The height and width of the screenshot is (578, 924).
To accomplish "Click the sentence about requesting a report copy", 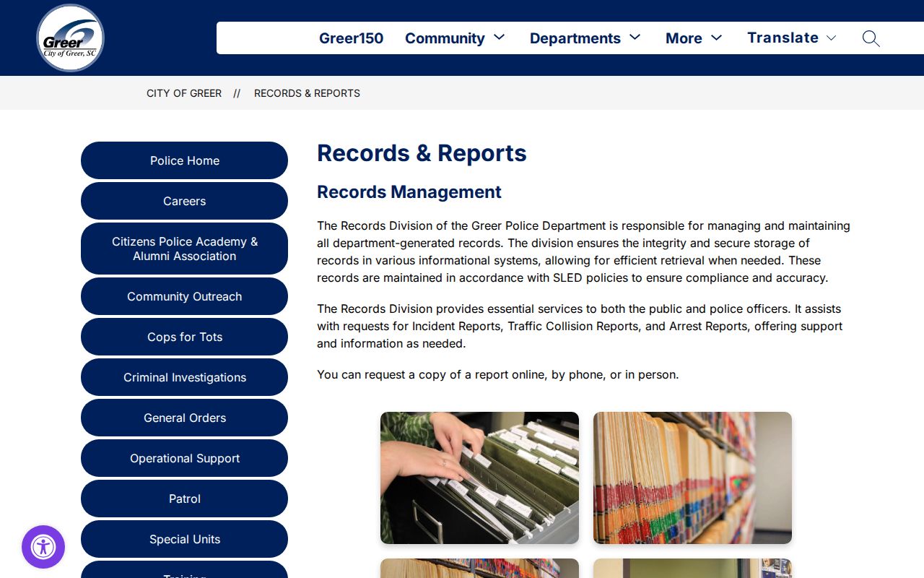I will pyautogui.click(x=498, y=375).
